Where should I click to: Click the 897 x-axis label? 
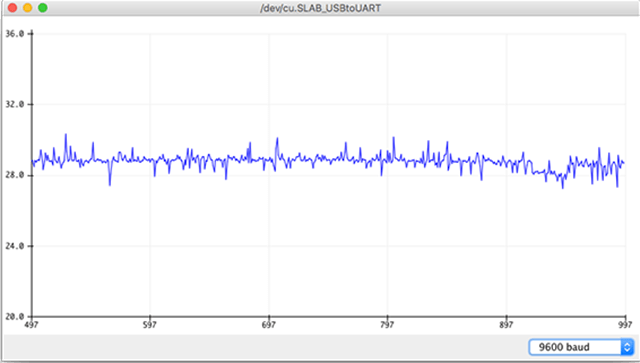pos(506,325)
